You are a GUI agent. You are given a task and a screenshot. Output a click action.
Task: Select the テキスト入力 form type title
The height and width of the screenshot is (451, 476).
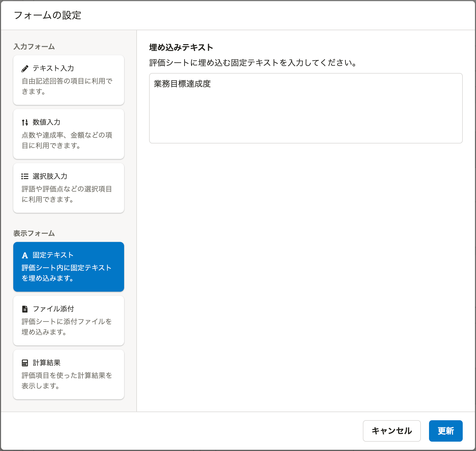coord(53,68)
